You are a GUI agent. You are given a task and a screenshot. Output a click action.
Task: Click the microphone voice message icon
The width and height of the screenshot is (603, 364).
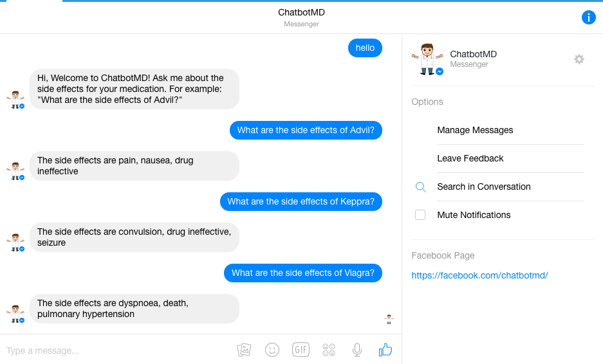click(x=357, y=350)
